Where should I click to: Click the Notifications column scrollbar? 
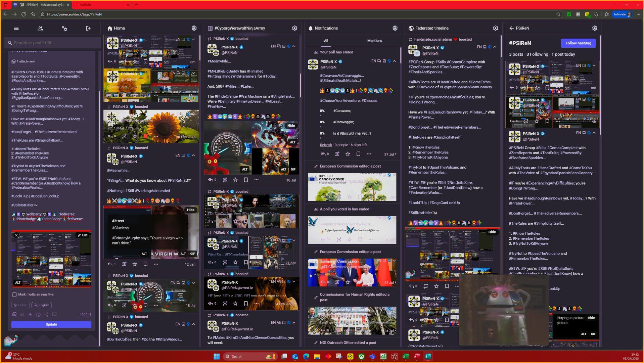[x=401, y=55]
